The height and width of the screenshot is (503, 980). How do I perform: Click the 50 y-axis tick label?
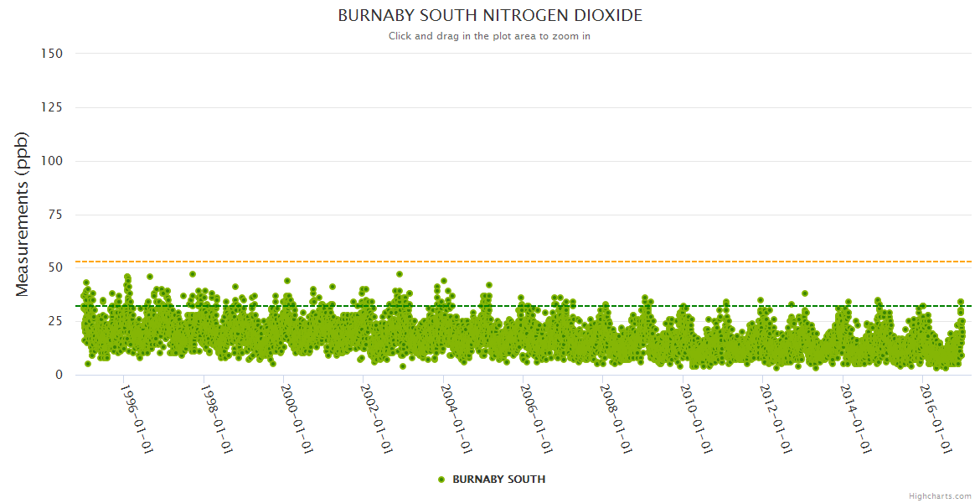pyautogui.click(x=54, y=268)
